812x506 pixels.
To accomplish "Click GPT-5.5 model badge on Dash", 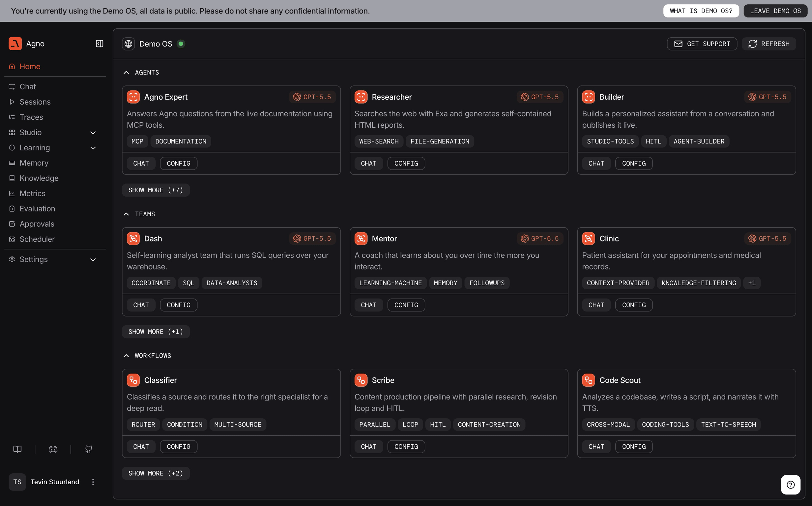I will (x=312, y=238).
